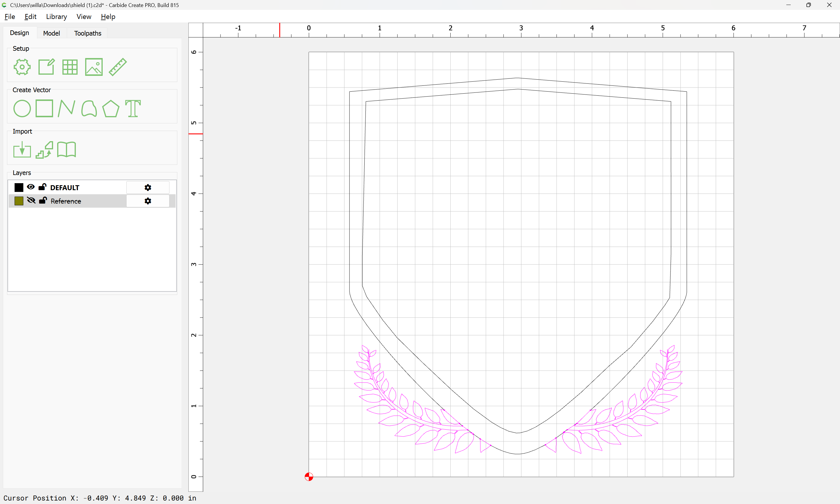Select the Text tool
Screen dimensions: 840x504
(133, 109)
